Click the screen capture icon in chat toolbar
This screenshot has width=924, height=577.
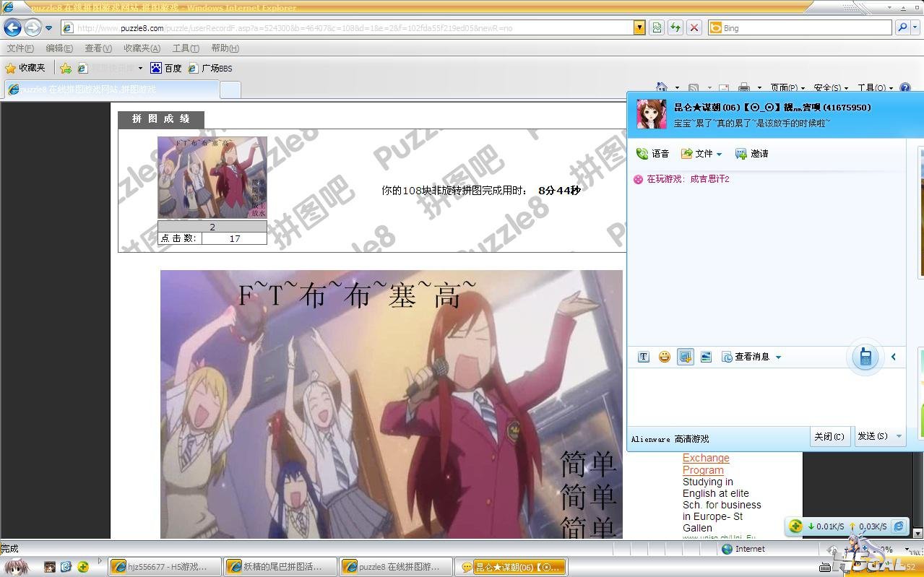686,357
